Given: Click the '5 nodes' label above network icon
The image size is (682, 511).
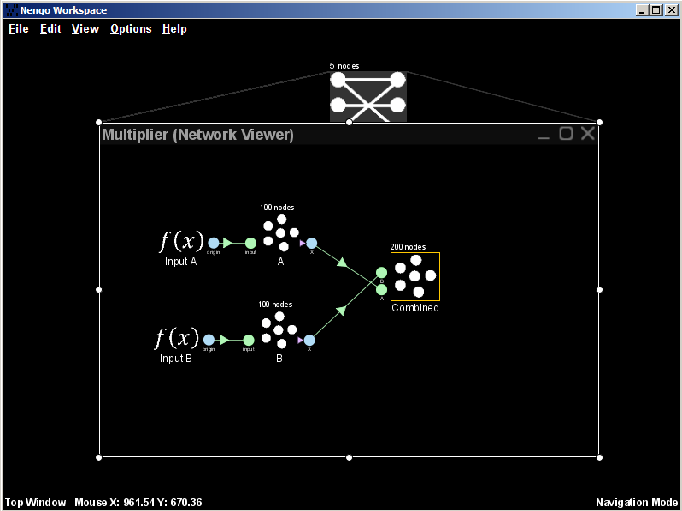Looking at the screenshot, I should (344, 66).
